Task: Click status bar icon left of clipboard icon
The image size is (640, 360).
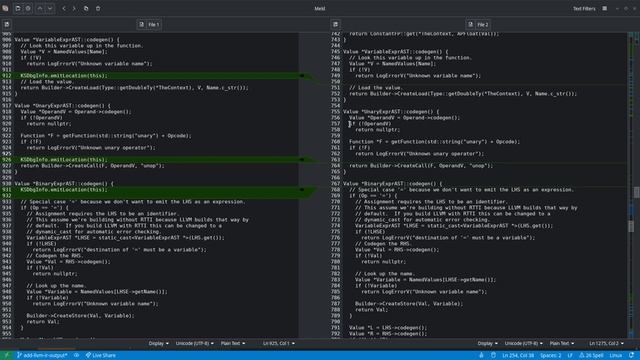Action: pyautogui.click(x=482, y=355)
